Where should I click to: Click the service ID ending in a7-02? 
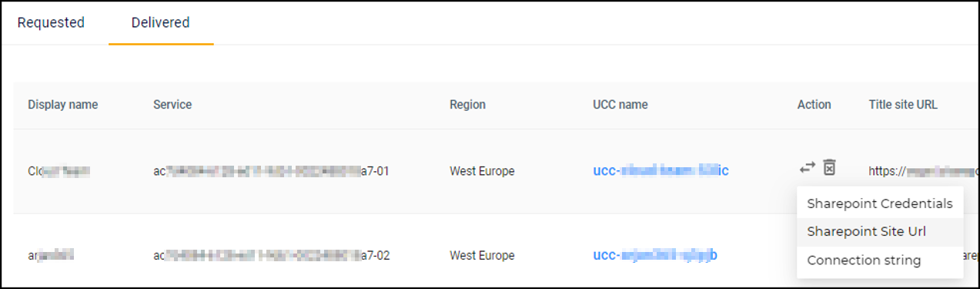coord(271,255)
